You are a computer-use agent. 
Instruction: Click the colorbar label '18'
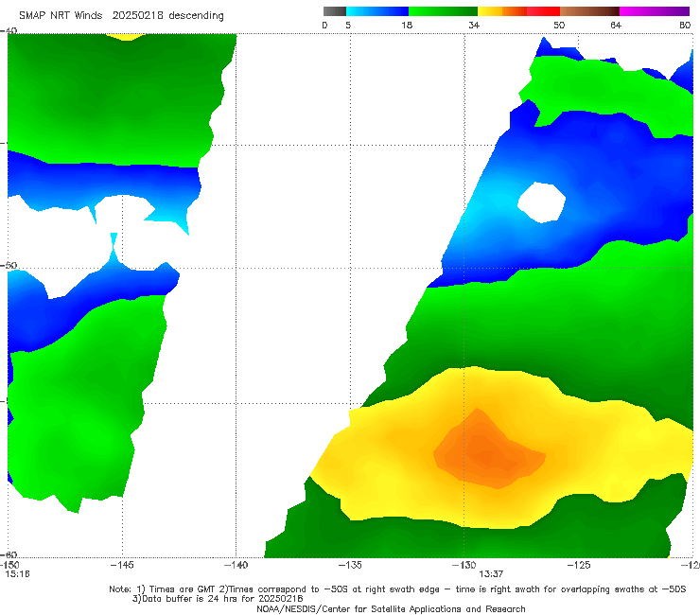click(x=407, y=26)
